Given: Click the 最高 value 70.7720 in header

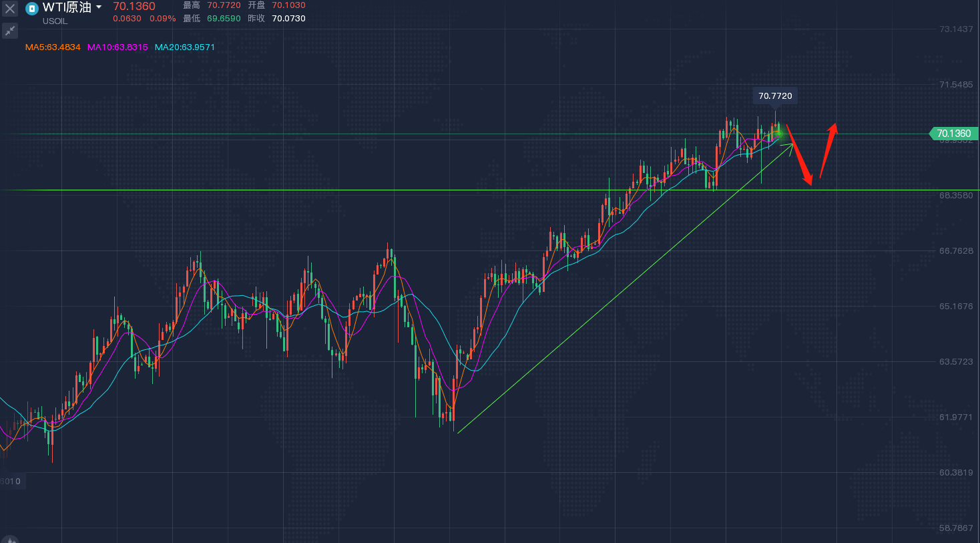Looking at the screenshot, I should pos(224,5).
